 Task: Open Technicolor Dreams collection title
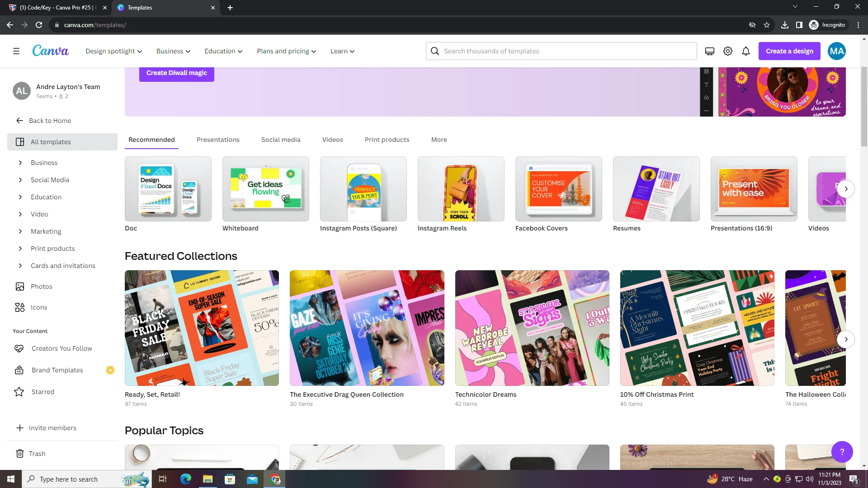pos(486,394)
